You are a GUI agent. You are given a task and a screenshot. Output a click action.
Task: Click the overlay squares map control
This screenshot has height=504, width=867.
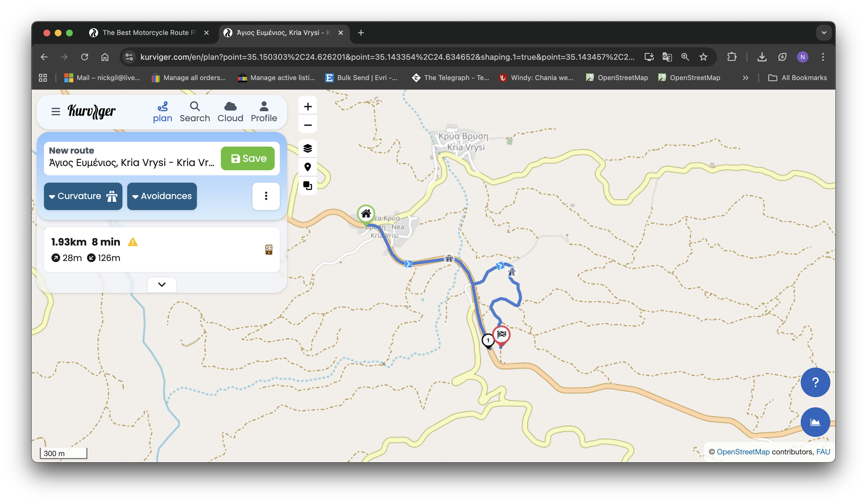[x=307, y=186]
